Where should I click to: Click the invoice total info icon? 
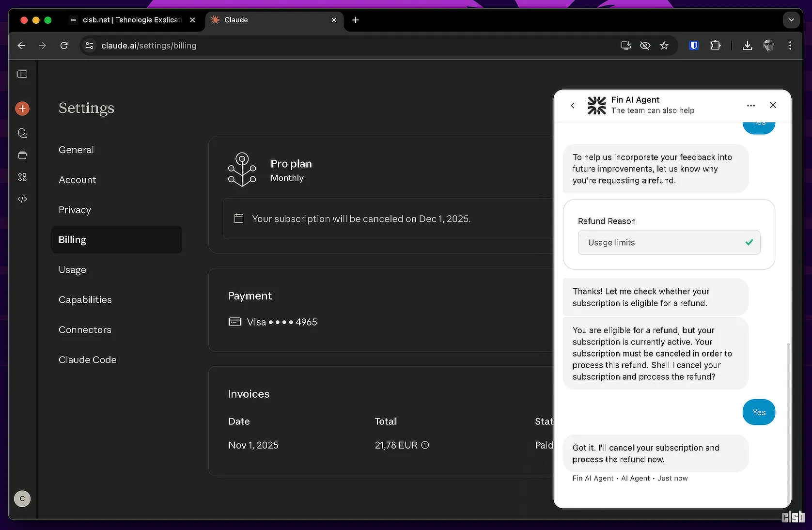(x=425, y=445)
